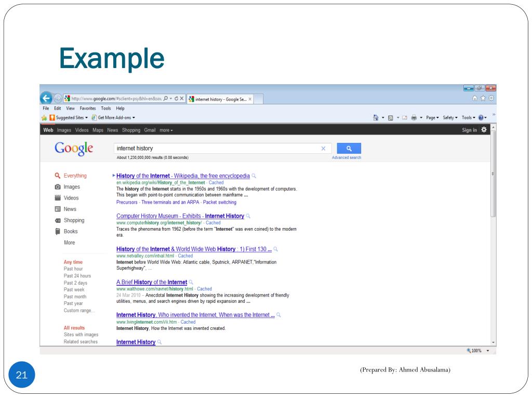The image size is (532, 399).
Task: Click the Refresh icon in the address bar
Action: point(176,98)
